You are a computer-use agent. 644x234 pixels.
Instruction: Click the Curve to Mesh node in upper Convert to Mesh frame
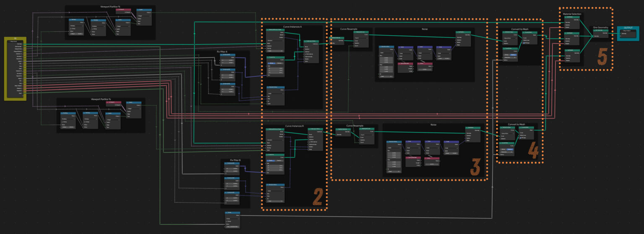(529, 32)
